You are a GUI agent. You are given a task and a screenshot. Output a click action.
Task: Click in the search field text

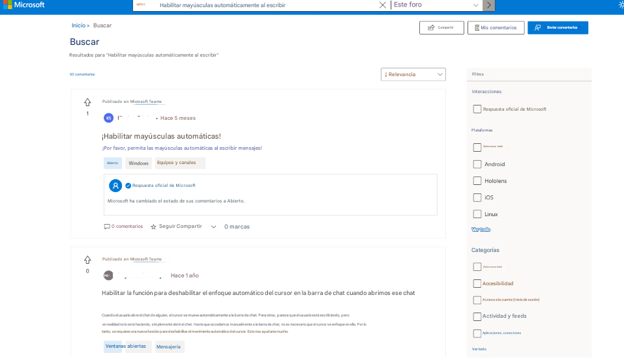[x=222, y=5]
